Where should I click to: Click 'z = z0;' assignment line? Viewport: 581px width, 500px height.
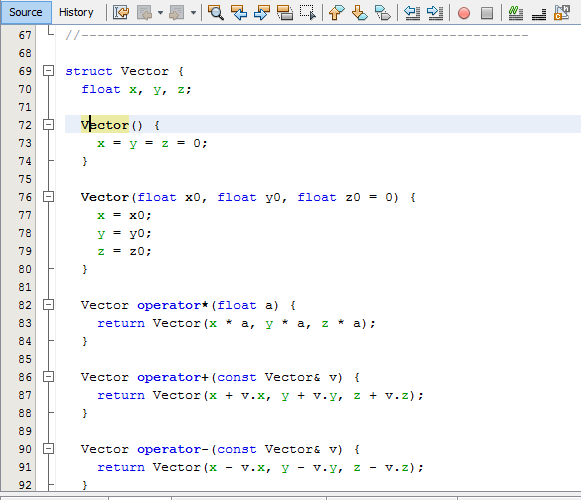[124, 251]
